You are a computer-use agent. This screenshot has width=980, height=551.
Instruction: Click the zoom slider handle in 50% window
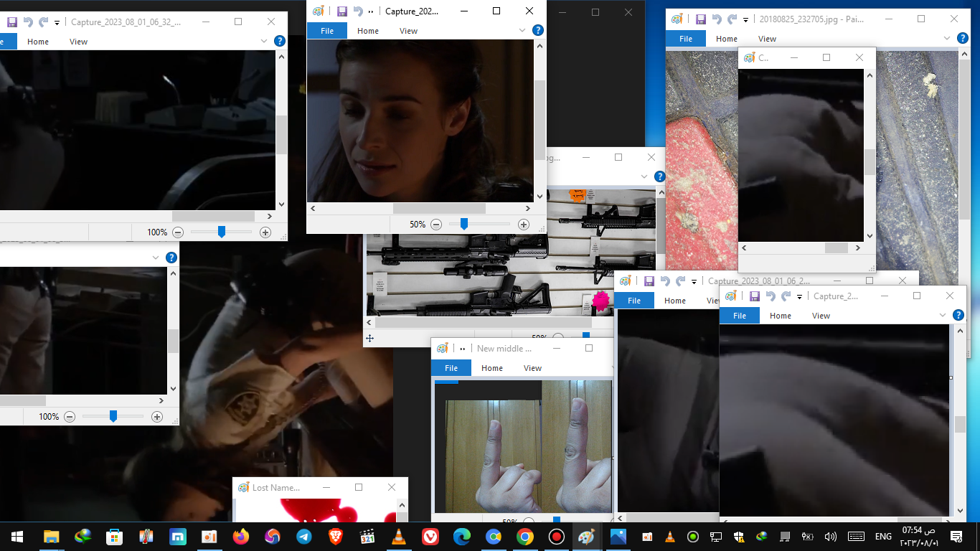tap(464, 225)
